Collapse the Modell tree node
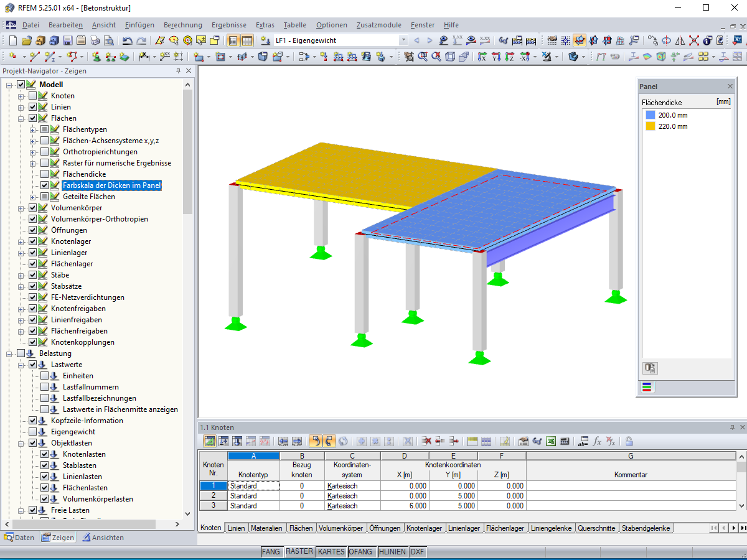The height and width of the screenshot is (560, 747). (9, 85)
